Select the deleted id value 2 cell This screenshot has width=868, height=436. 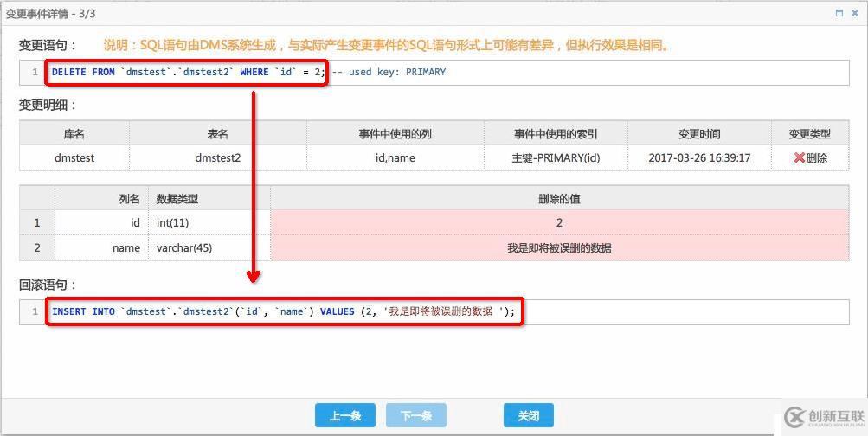click(x=560, y=222)
